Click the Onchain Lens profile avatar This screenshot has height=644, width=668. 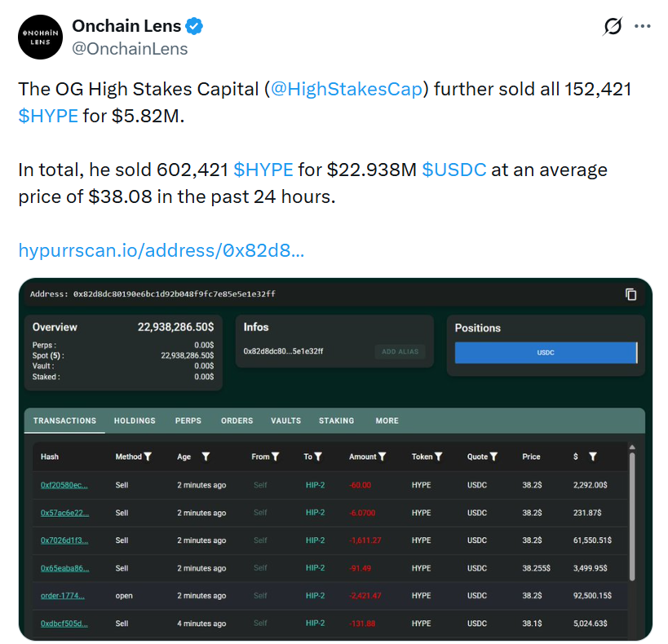[40, 37]
